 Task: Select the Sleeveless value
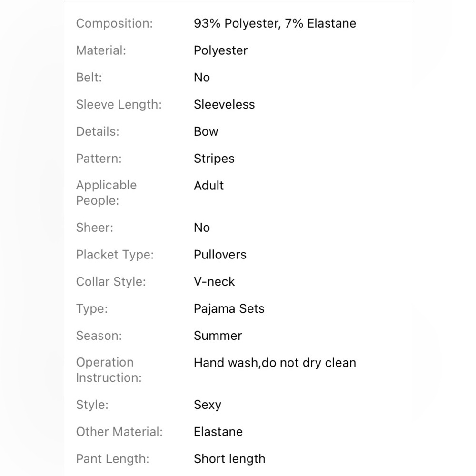[x=224, y=104]
